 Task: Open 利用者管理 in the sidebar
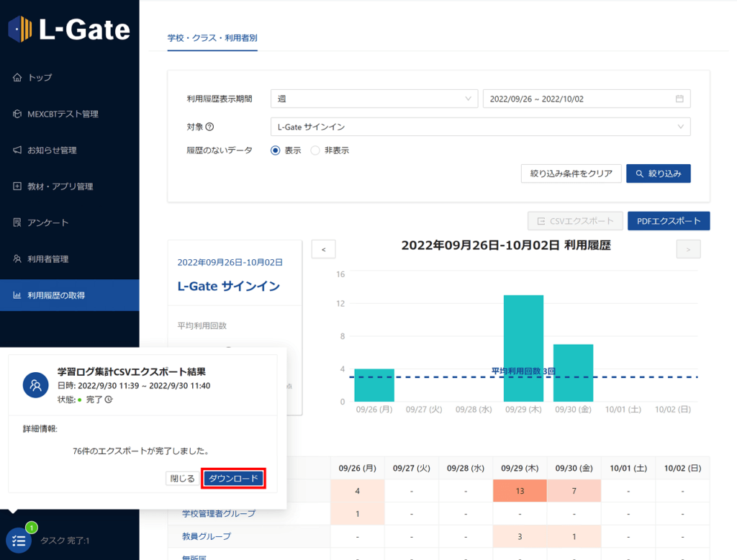[70, 258]
